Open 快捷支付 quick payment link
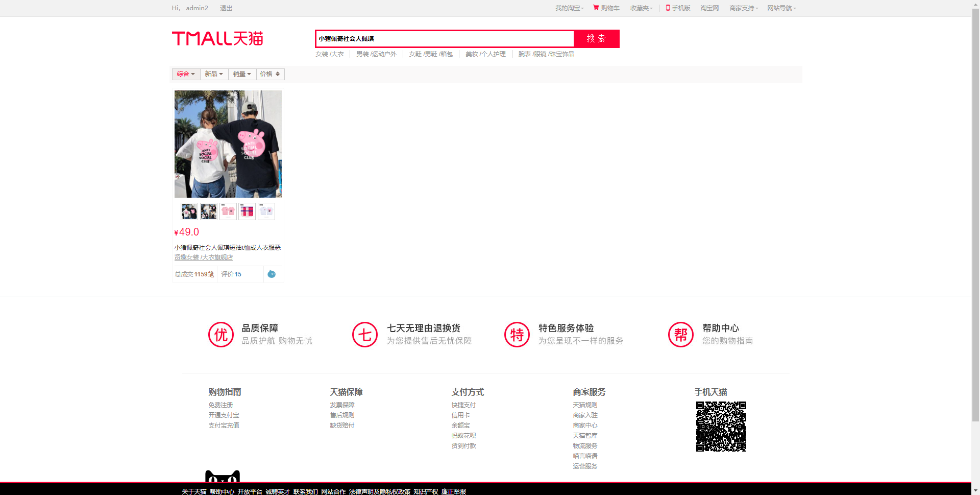The image size is (980, 495). 463,405
